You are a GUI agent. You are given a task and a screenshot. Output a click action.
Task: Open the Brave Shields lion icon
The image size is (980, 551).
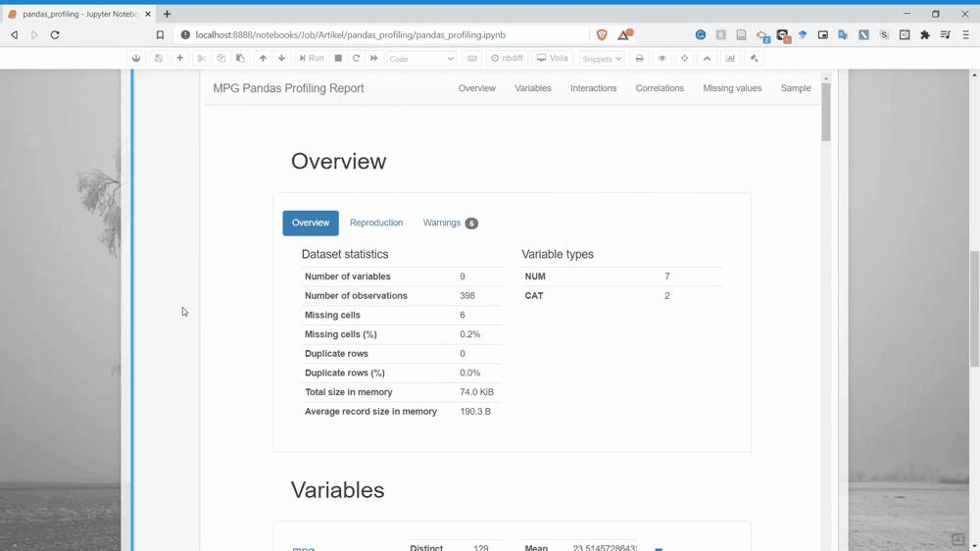[602, 35]
